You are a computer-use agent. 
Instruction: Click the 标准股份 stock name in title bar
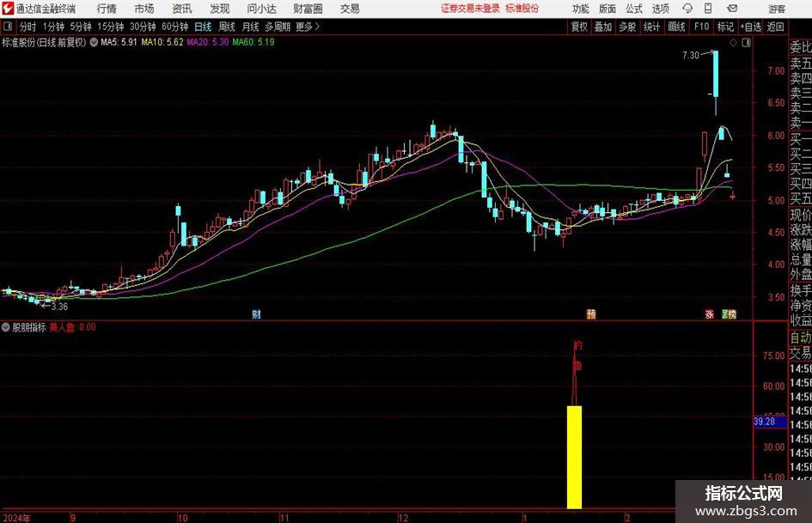pyautogui.click(x=522, y=9)
